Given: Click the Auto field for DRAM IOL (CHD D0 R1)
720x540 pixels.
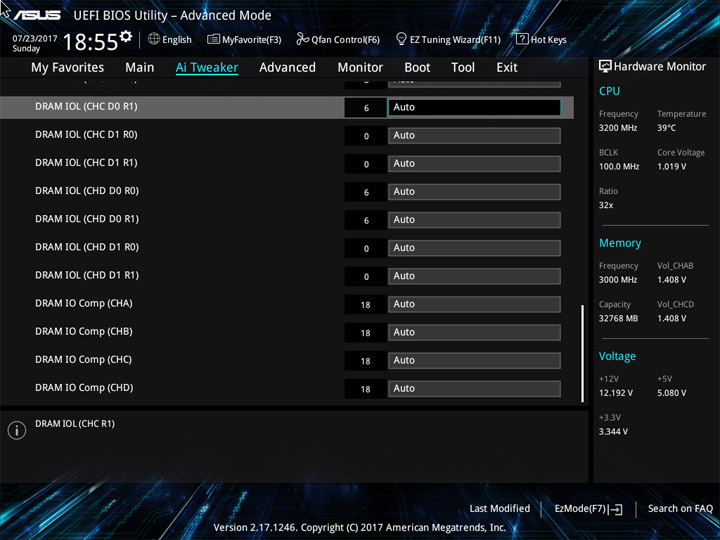Looking at the screenshot, I should [474, 220].
